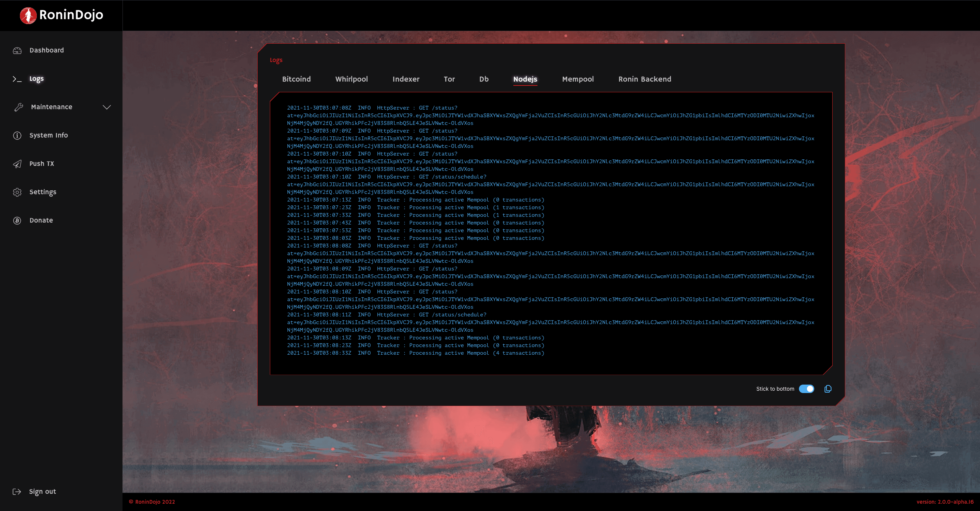Click the System Info circle icon

point(17,136)
